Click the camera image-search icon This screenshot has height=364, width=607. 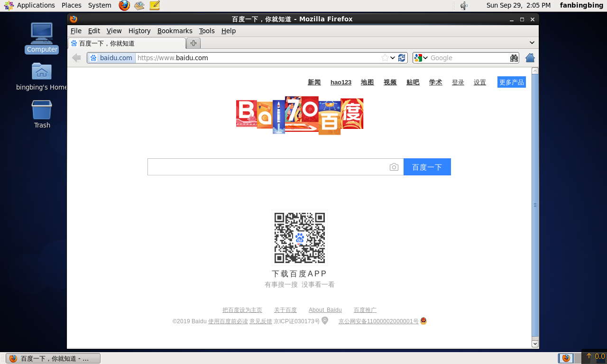coord(394,167)
